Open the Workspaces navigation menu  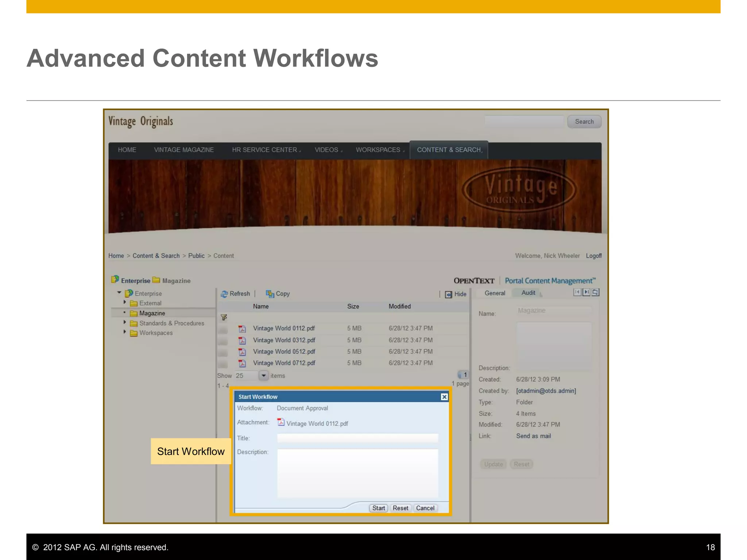(x=380, y=150)
